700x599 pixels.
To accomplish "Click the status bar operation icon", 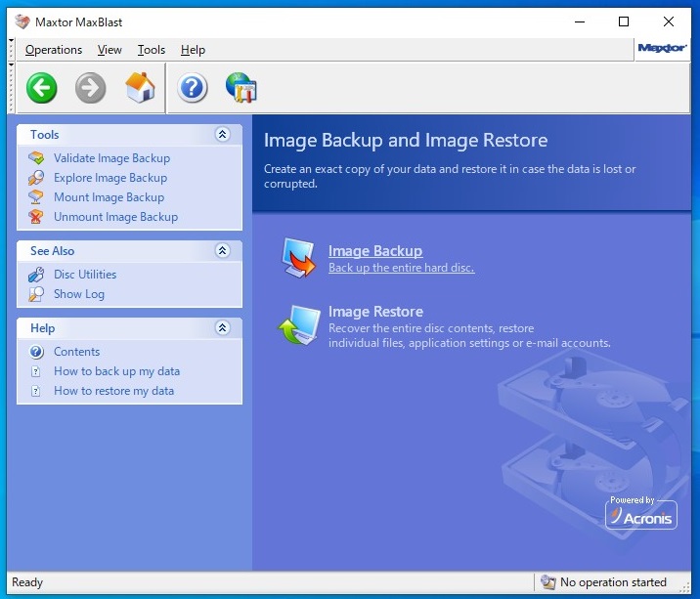I will 547,582.
